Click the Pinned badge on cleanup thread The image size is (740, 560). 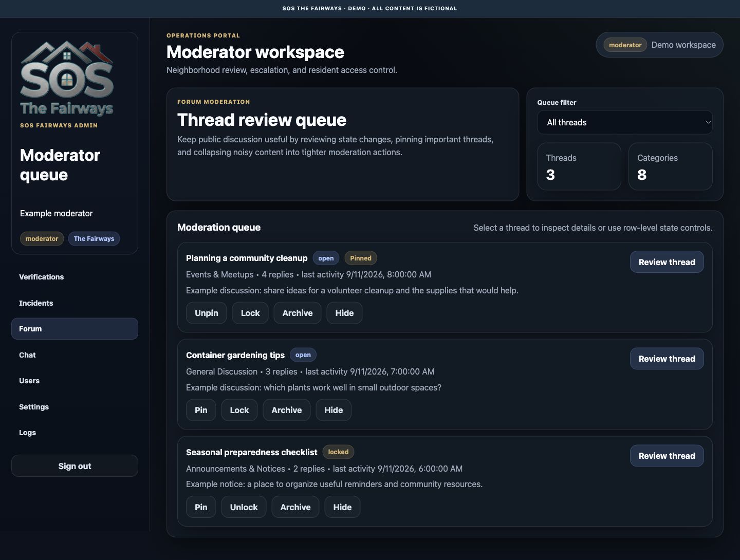361,258
